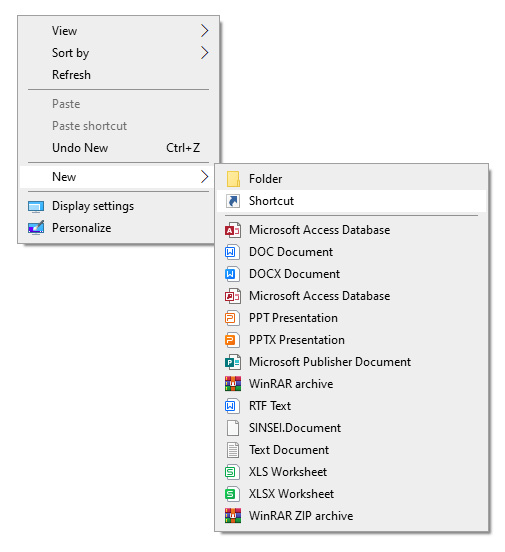Click the WinRAR archive books icon
The height and width of the screenshot is (552, 505).
coord(233,384)
